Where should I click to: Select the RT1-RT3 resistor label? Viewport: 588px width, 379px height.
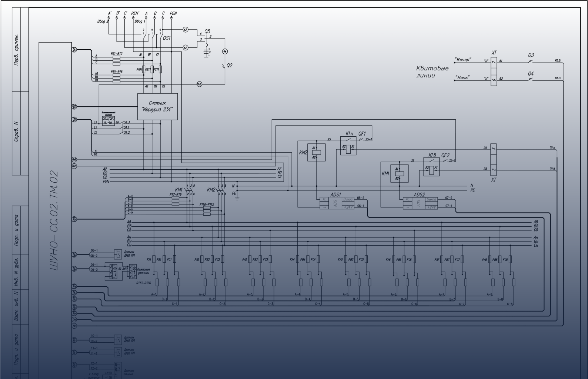(x=116, y=54)
